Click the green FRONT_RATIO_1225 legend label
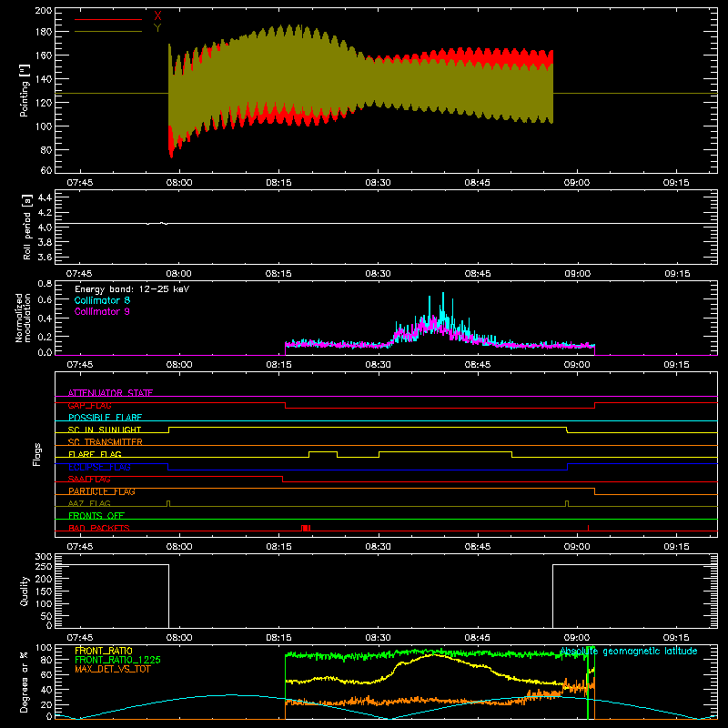The image size is (728, 728). pos(117,660)
